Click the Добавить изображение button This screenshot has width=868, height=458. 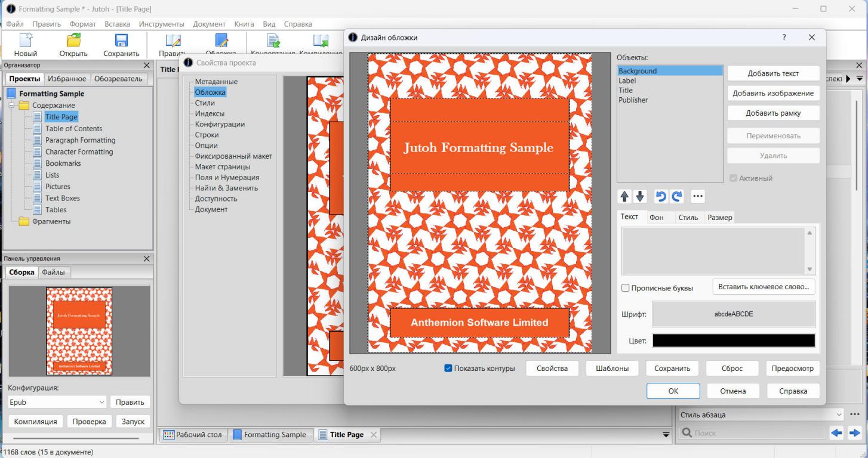(x=773, y=94)
